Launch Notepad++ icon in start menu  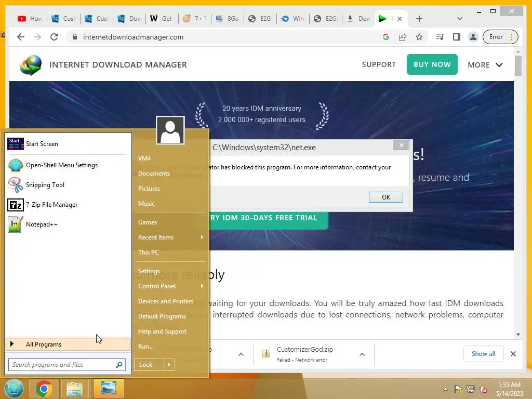click(x=15, y=224)
